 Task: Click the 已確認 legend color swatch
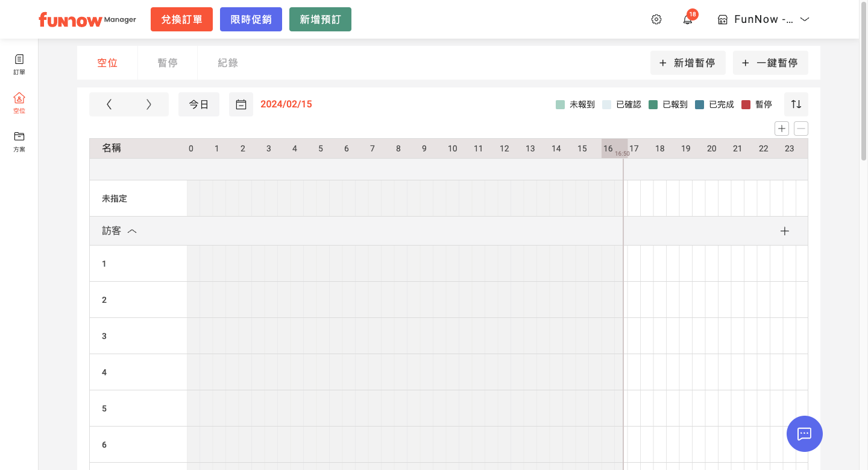pyautogui.click(x=607, y=105)
